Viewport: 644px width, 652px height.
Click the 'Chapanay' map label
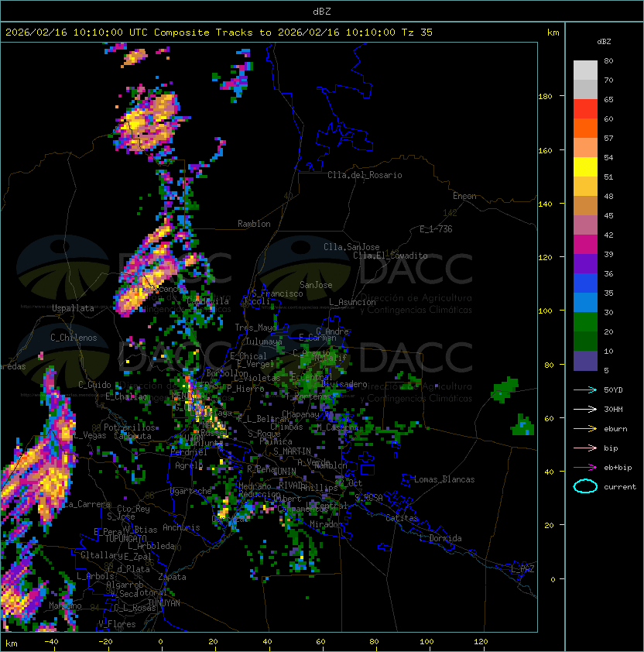point(300,414)
